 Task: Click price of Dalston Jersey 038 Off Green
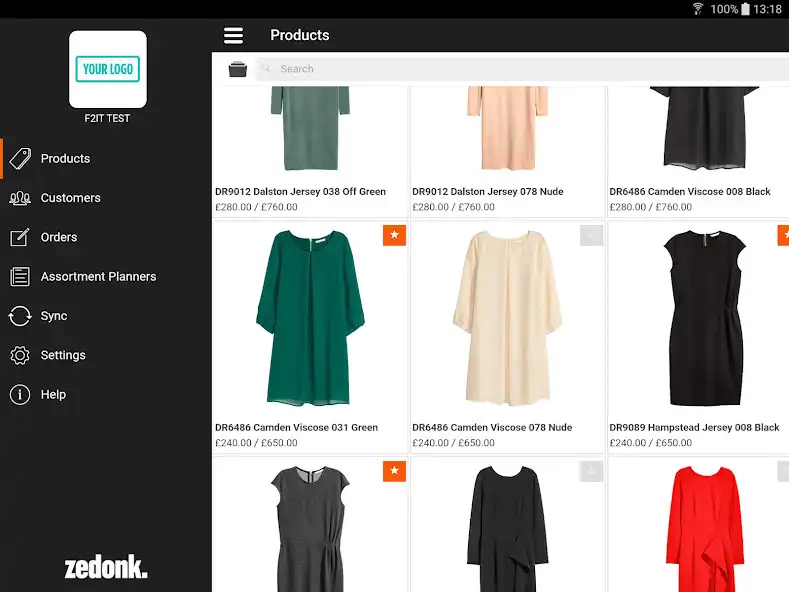pyautogui.click(x=256, y=207)
